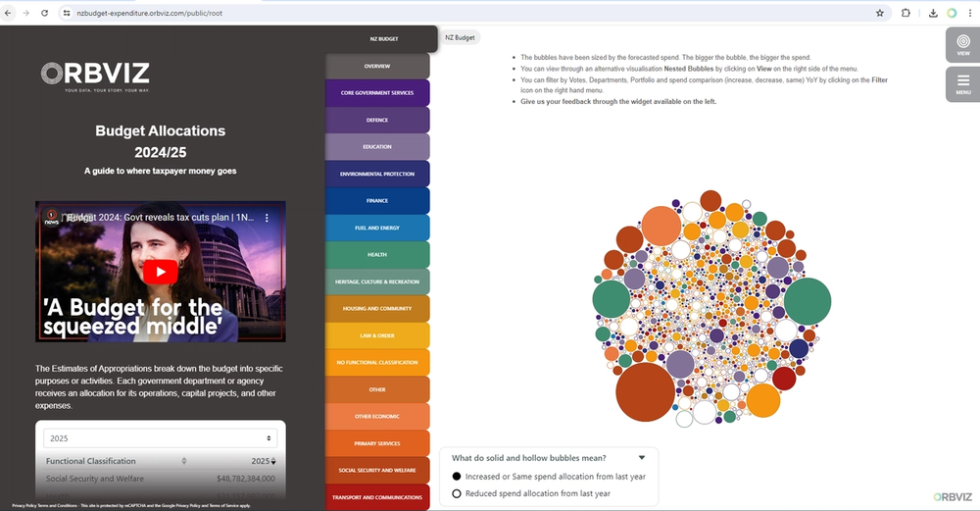Viewport: 980px width, 511px height.
Task: Open site information icon in address bar
Action: pyautogui.click(x=67, y=13)
